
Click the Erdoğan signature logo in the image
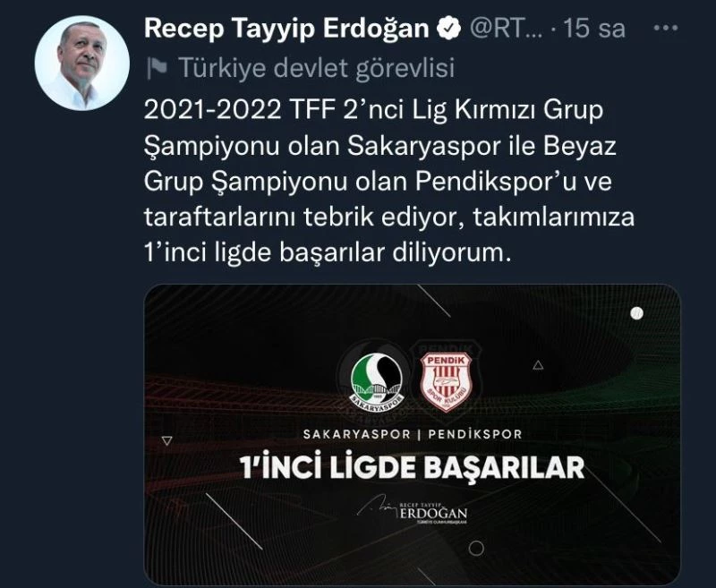[413, 509]
